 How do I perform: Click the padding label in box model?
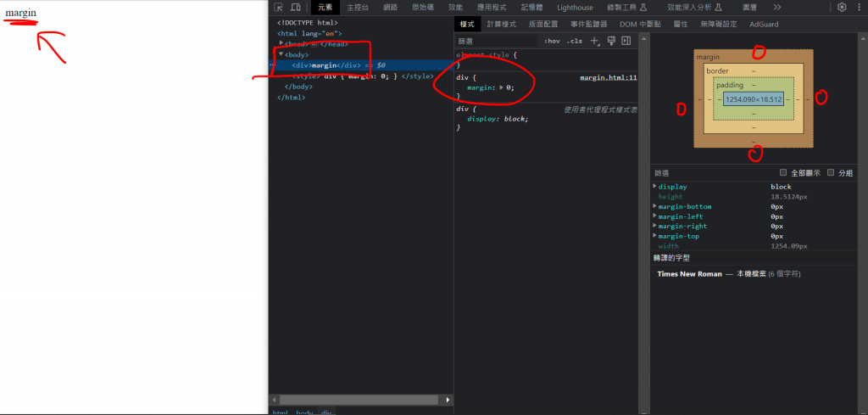click(x=730, y=86)
